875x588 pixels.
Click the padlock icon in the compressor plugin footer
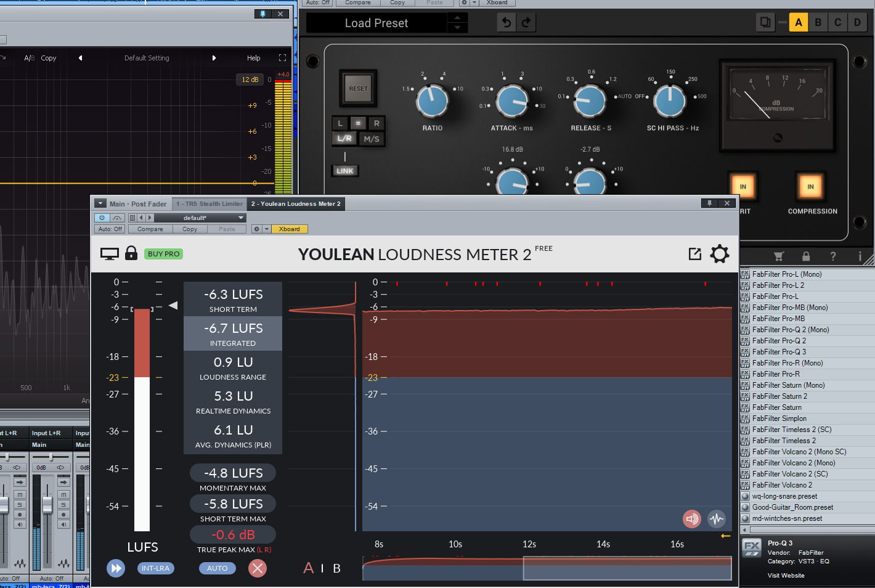(806, 256)
